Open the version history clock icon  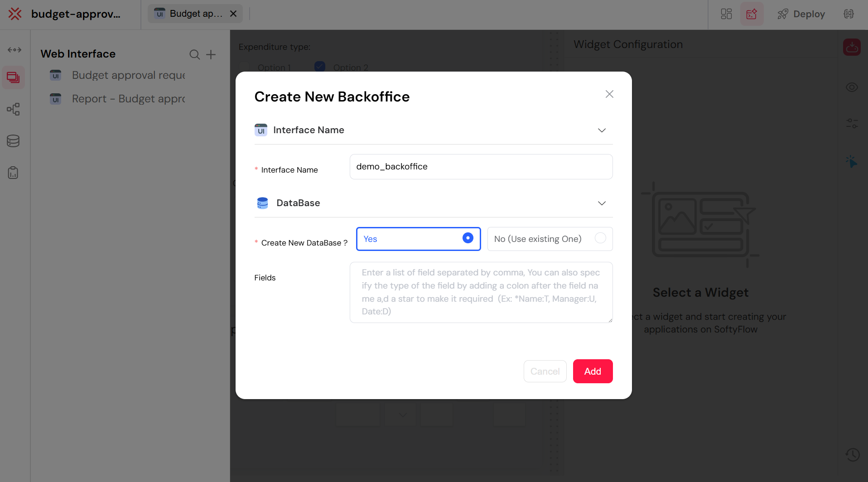pyautogui.click(x=852, y=454)
